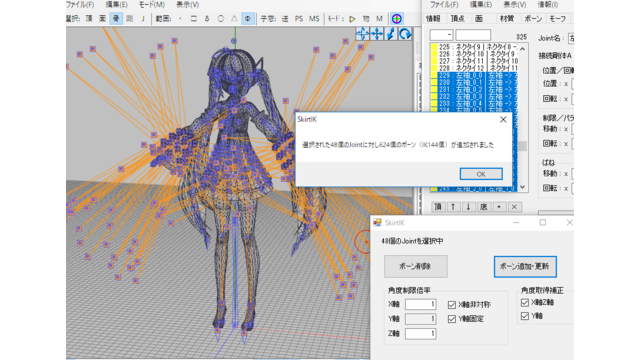Toggle X軸非対称 checkbox
This screenshot has width=640, height=360.
pyautogui.click(x=451, y=305)
